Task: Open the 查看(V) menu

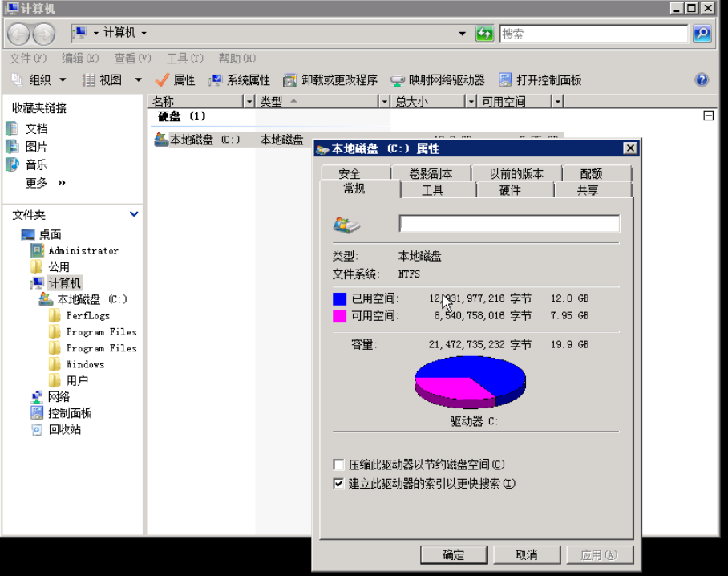Action: [x=133, y=58]
